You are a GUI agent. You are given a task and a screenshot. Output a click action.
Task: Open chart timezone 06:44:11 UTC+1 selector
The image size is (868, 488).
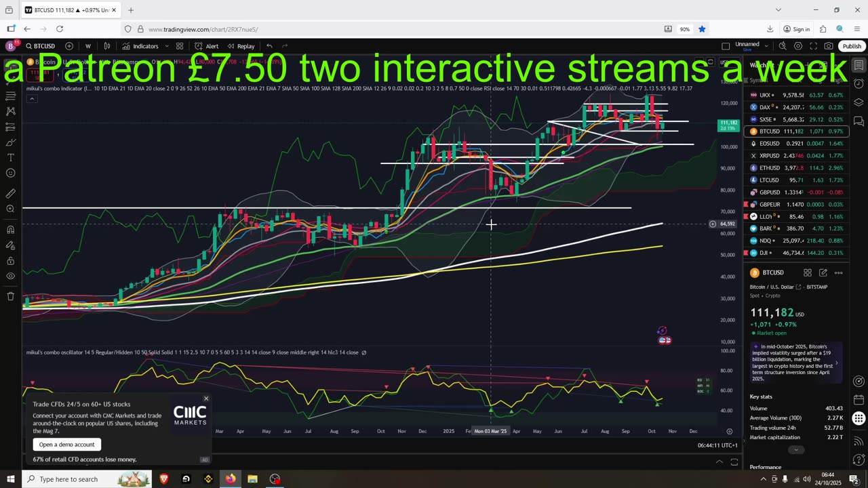[x=718, y=445]
